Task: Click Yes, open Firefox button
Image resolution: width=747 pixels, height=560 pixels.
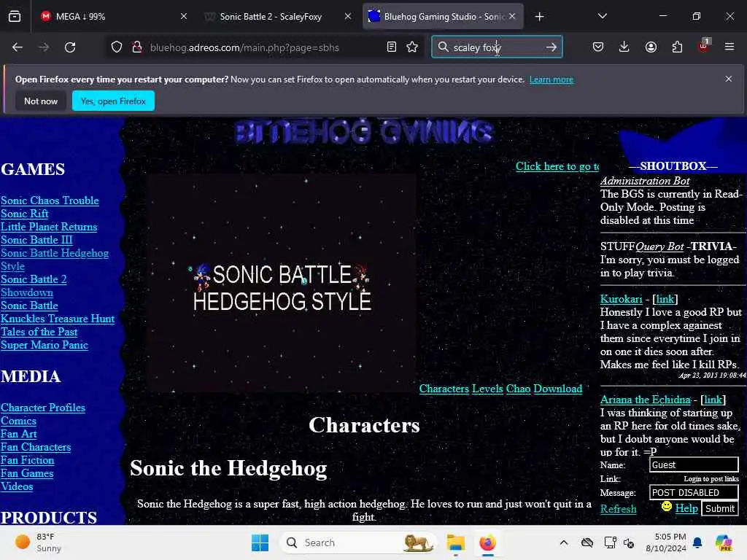Action: [x=113, y=101]
